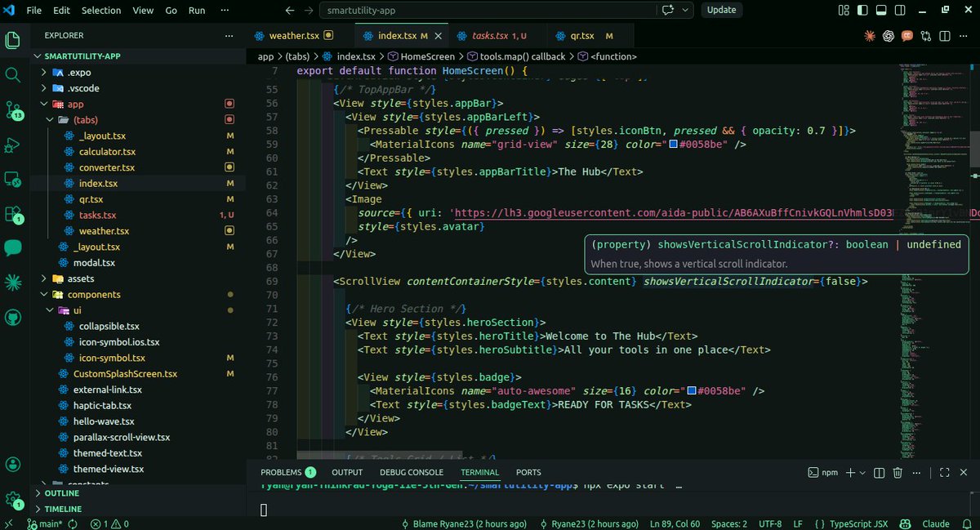Screen dimensions: 980x530
Task: Open the new terminal launch profile dropdown
Action: [863, 472]
